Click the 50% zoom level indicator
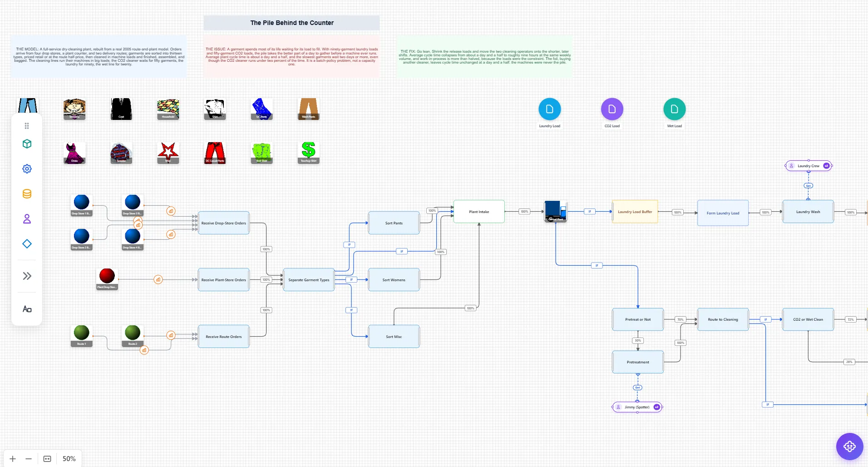This screenshot has height=467, width=868. (69, 459)
